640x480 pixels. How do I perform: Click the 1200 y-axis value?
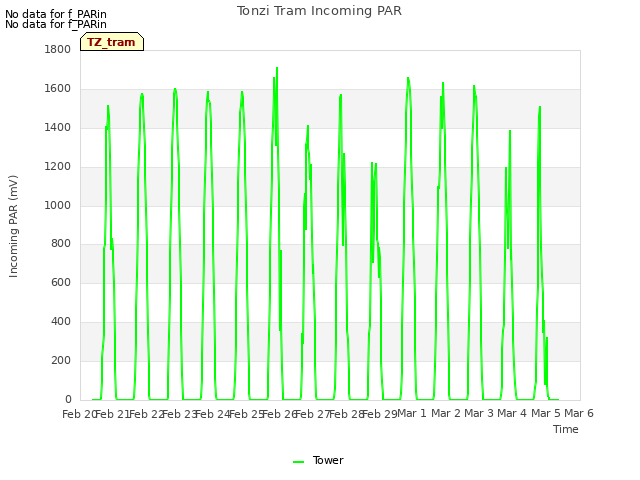coord(58,167)
